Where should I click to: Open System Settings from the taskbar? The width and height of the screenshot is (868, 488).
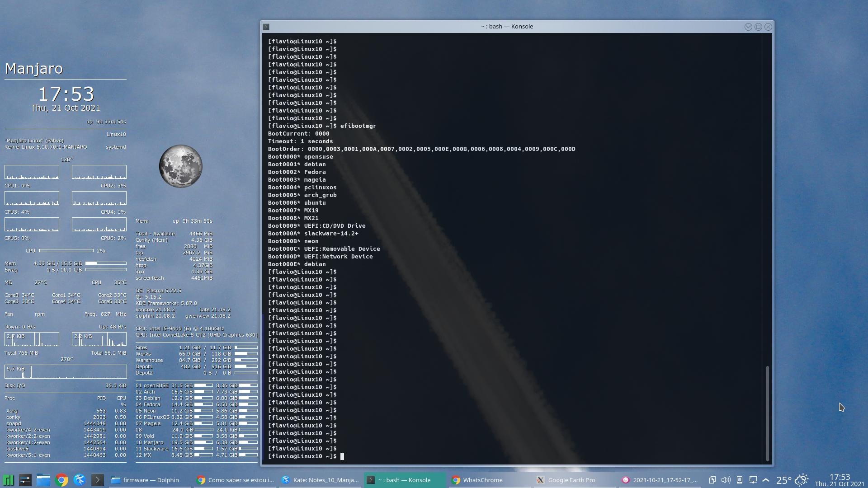[x=25, y=480]
